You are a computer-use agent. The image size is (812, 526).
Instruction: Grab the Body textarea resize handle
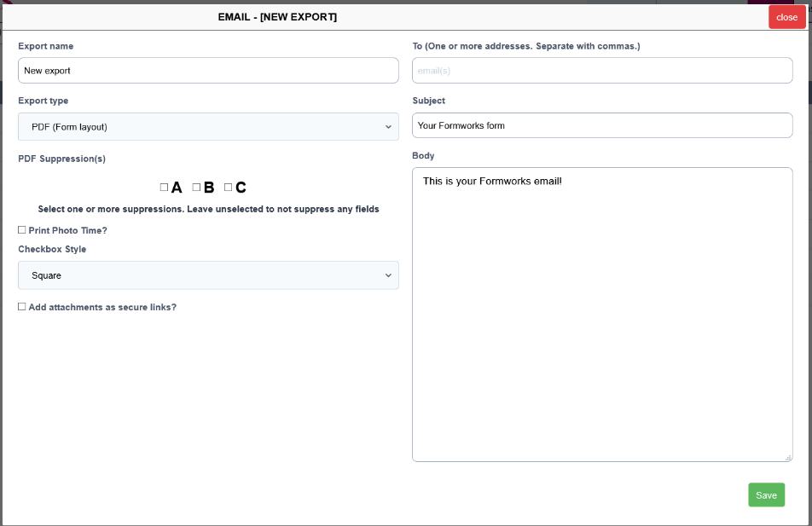pos(787,457)
